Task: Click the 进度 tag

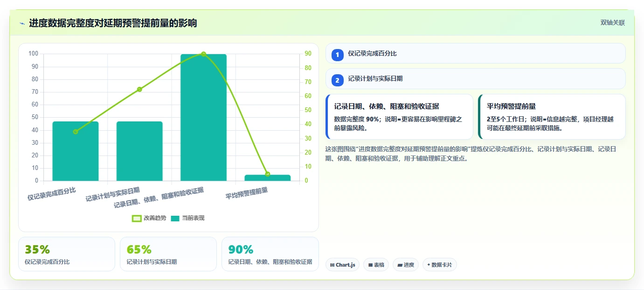Action: click(406, 265)
